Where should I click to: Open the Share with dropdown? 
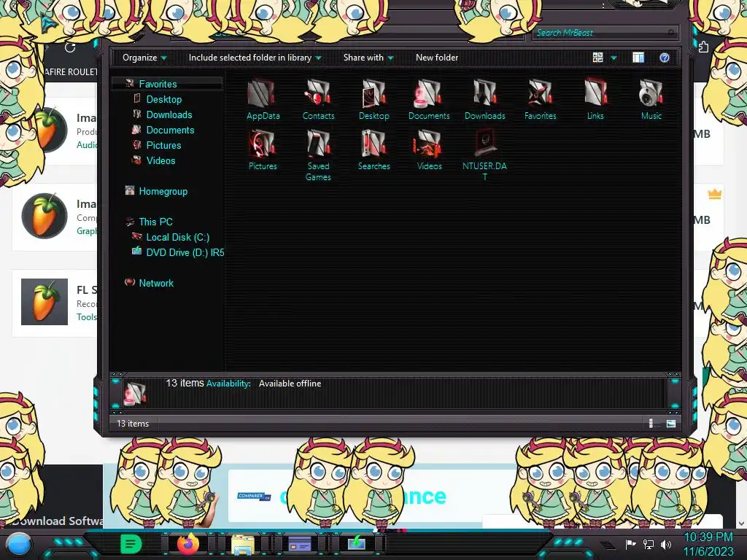point(368,58)
